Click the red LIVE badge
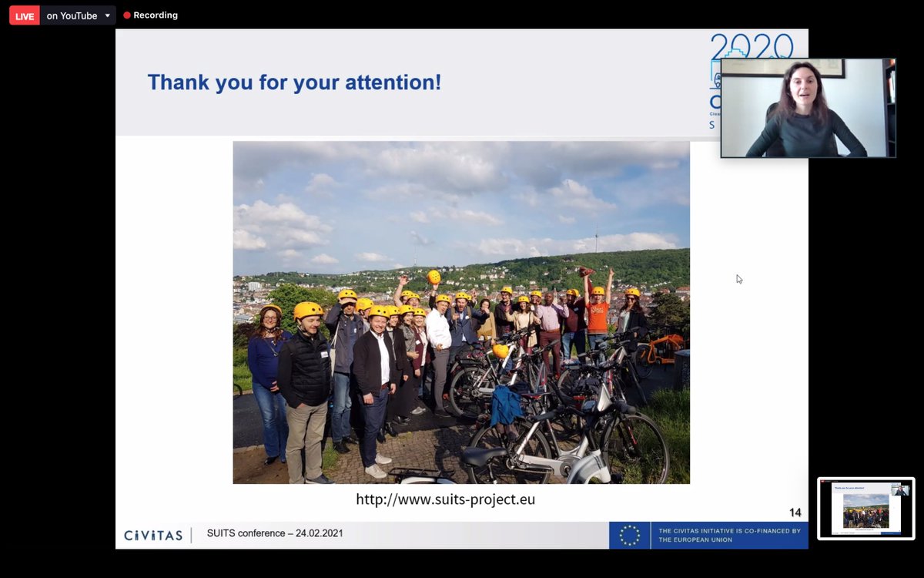 click(25, 15)
